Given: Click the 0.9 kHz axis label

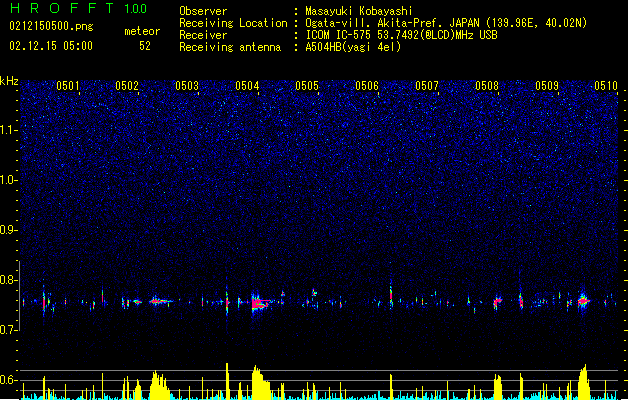Looking at the screenshot, I should (x=9, y=230).
